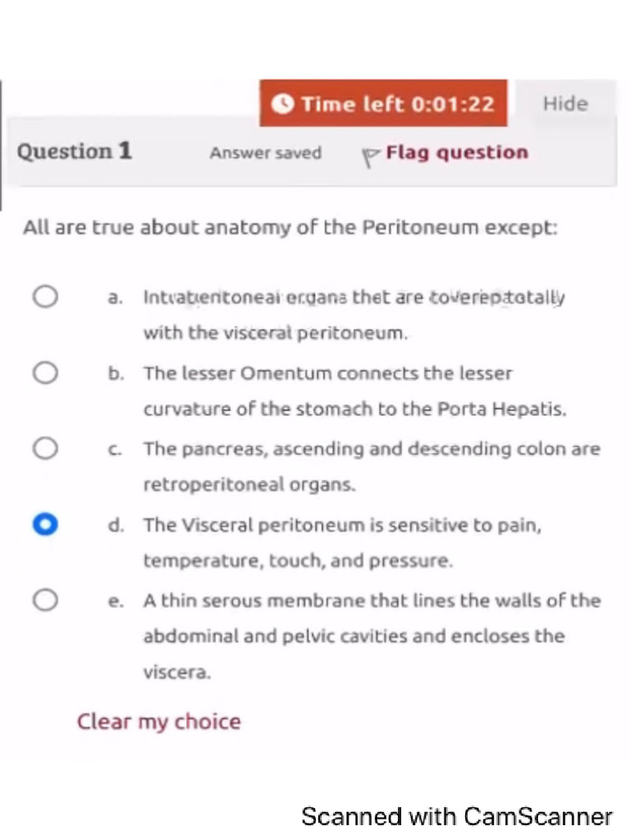The image size is (630, 840).
Task: Click the visceral peritoneum covering answer text
Action: point(354,315)
